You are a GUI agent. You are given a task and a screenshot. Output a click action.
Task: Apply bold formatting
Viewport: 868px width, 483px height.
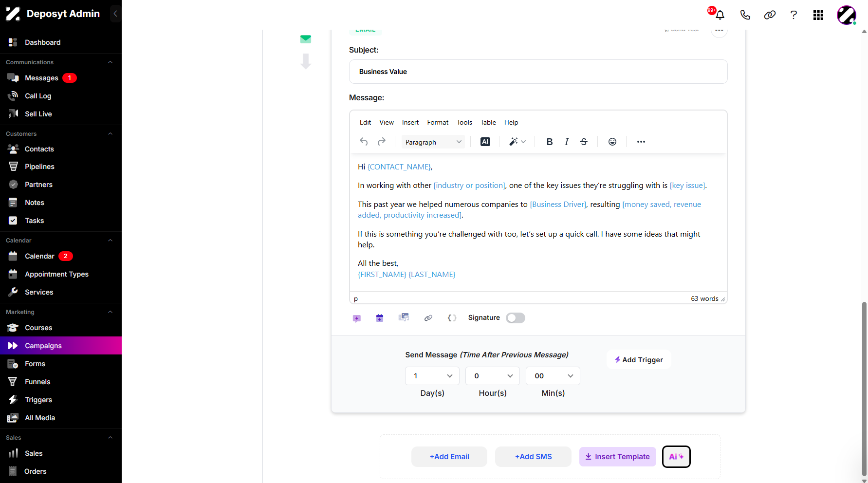(550, 142)
